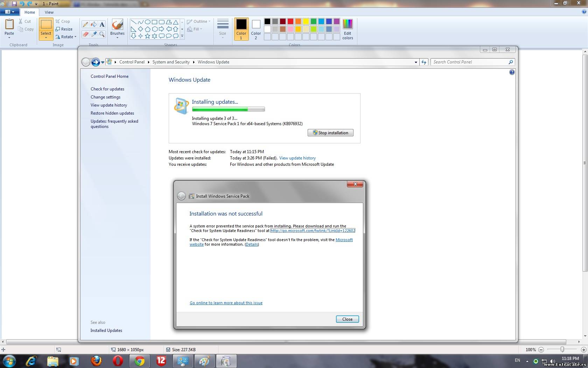Click the Redo arrow in title bar
Image resolution: width=588 pixels, height=368 pixels.
click(29, 4)
